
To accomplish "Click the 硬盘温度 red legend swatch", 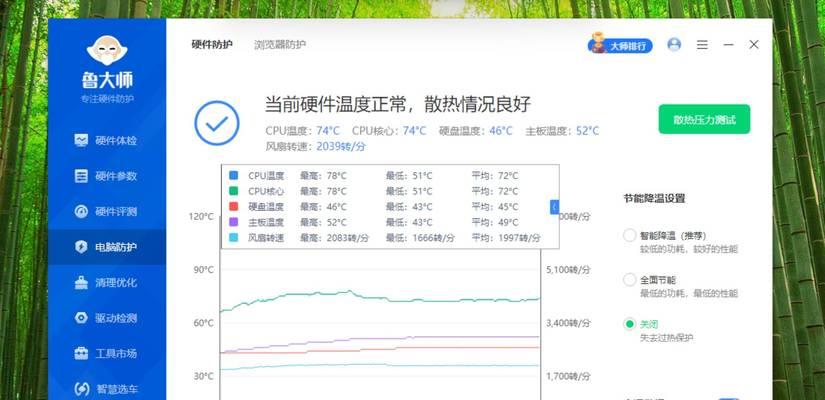I will (x=234, y=207).
